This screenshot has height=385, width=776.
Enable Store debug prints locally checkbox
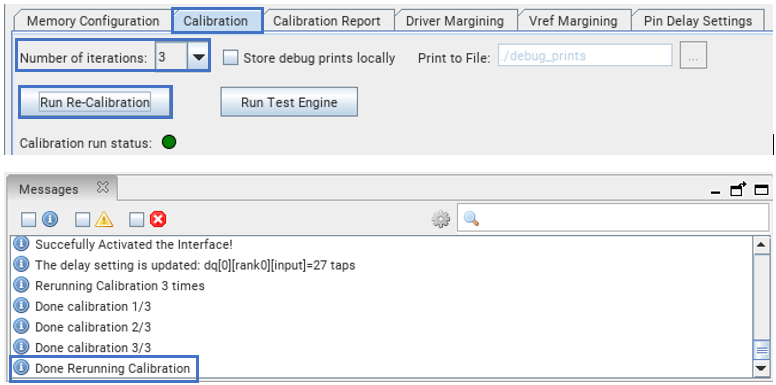[x=231, y=57]
